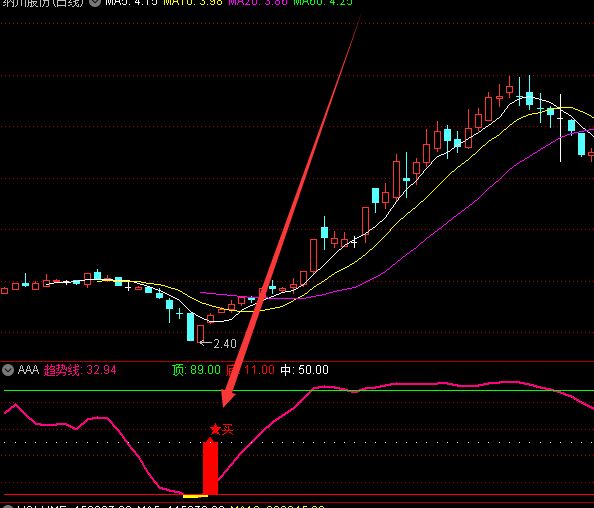Click the red 11.00 bottom value
The width and height of the screenshot is (594, 508).
coord(259,370)
